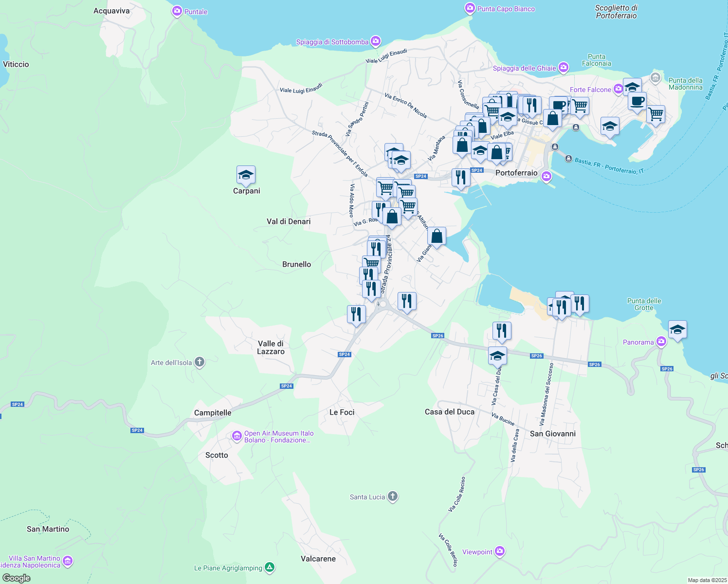Click the museum icon at Villa San Martino
The height and width of the screenshot is (584, 728).
pos(67,561)
